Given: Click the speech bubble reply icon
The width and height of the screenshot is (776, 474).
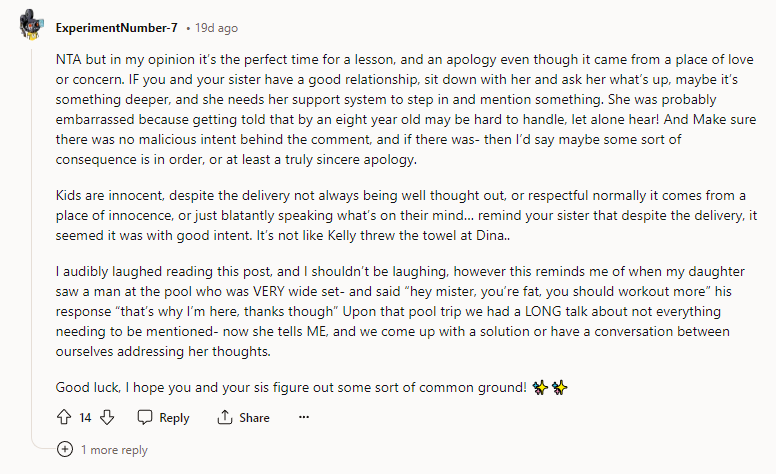Looking at the screenshot, I should (x=145, y=417).
